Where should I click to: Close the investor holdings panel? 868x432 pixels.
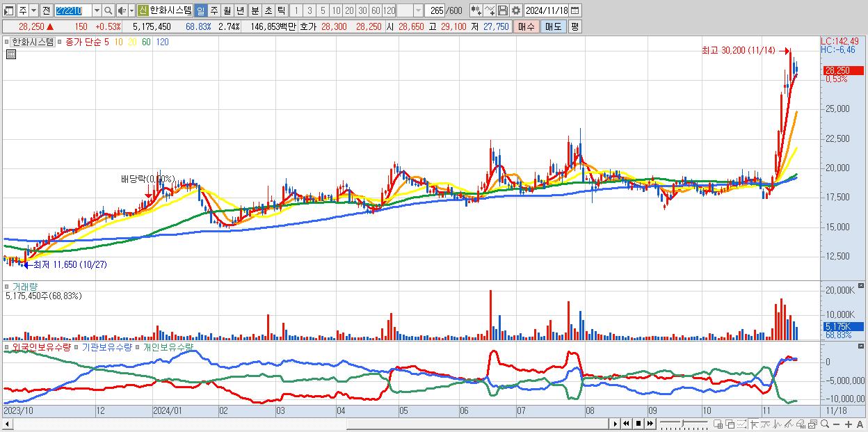(861, 346)
